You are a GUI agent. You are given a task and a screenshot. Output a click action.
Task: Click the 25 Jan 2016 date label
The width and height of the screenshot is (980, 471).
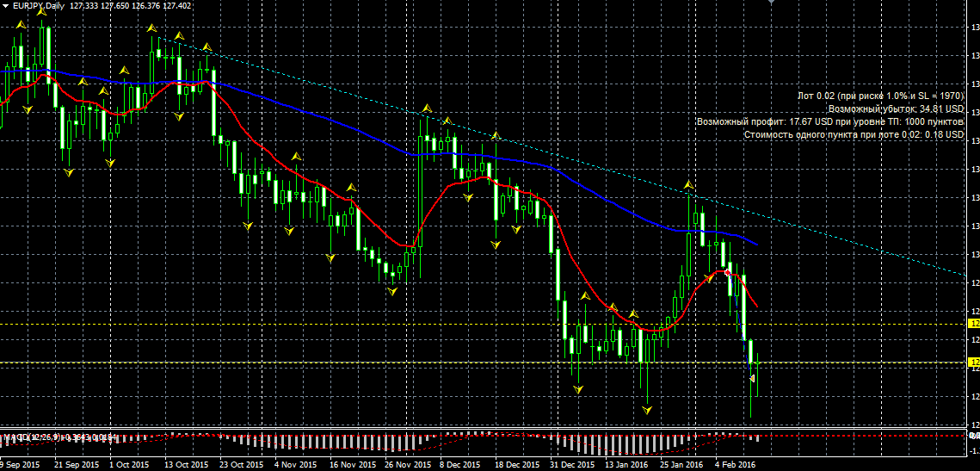tap(683, 465)
